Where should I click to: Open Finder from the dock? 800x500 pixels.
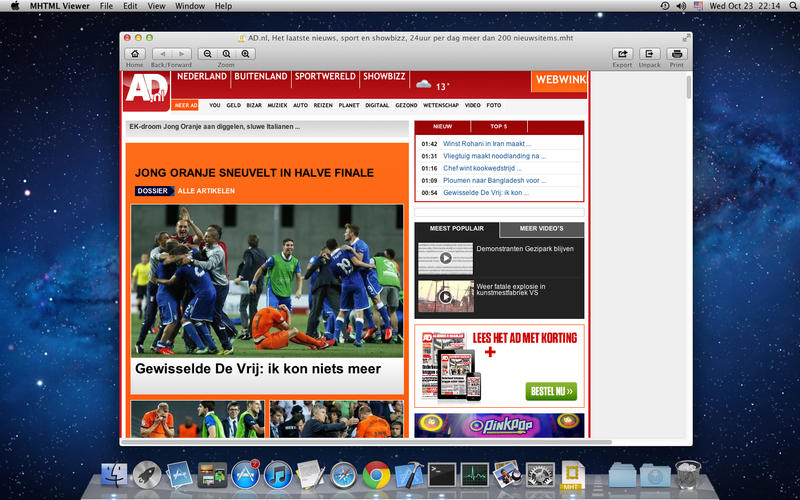[114, 475]
